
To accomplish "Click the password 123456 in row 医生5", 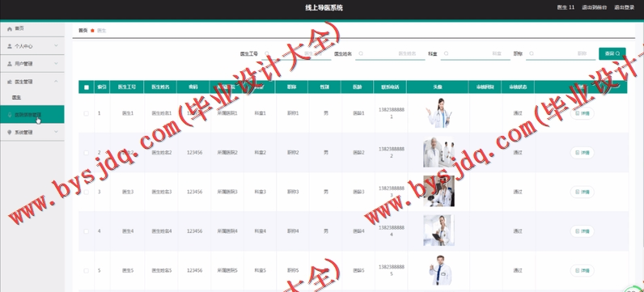I will click(x=194, y=271).
